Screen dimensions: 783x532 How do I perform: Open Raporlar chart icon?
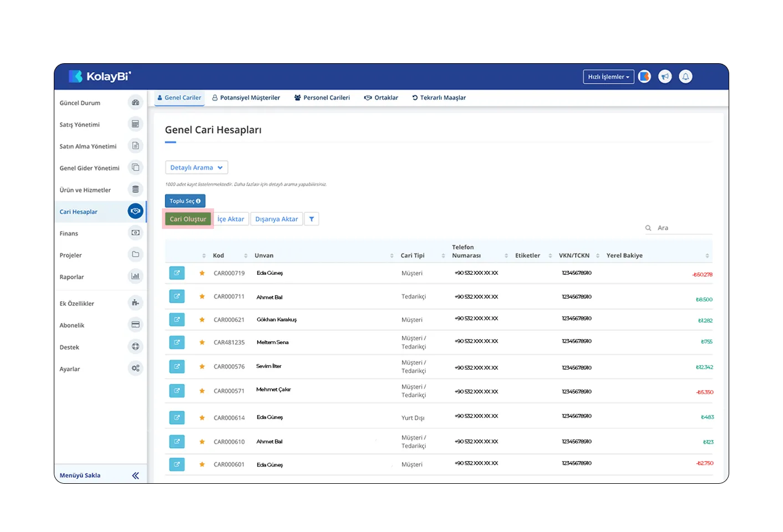click(135, 276)
